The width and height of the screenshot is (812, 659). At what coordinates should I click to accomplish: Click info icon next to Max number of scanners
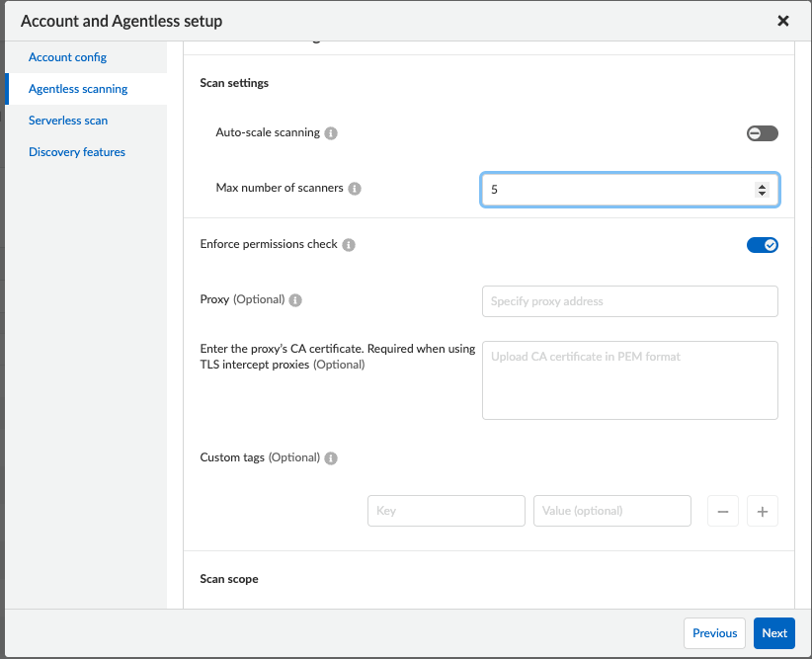tap(355, 189)
